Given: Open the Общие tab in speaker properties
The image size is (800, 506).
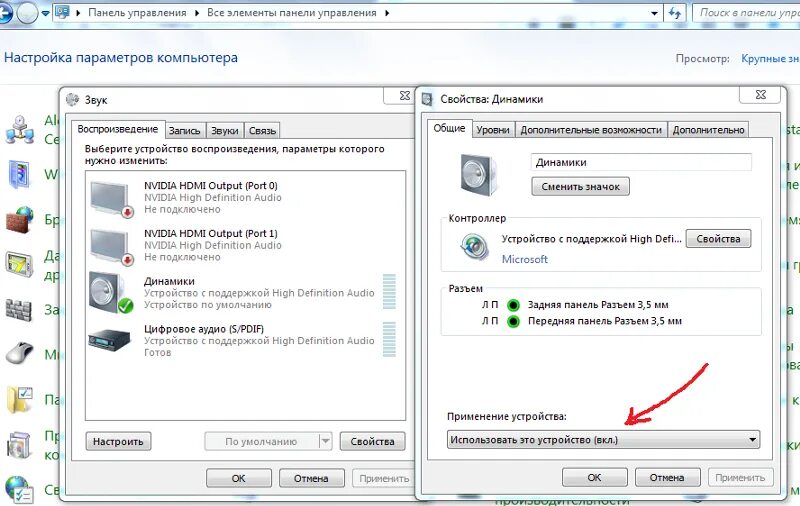Looking at the screenshot, I should [449, 128].
